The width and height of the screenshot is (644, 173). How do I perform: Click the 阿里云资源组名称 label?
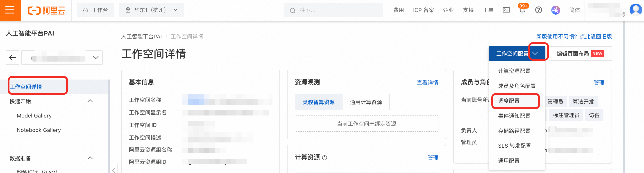tap(150, 150)
